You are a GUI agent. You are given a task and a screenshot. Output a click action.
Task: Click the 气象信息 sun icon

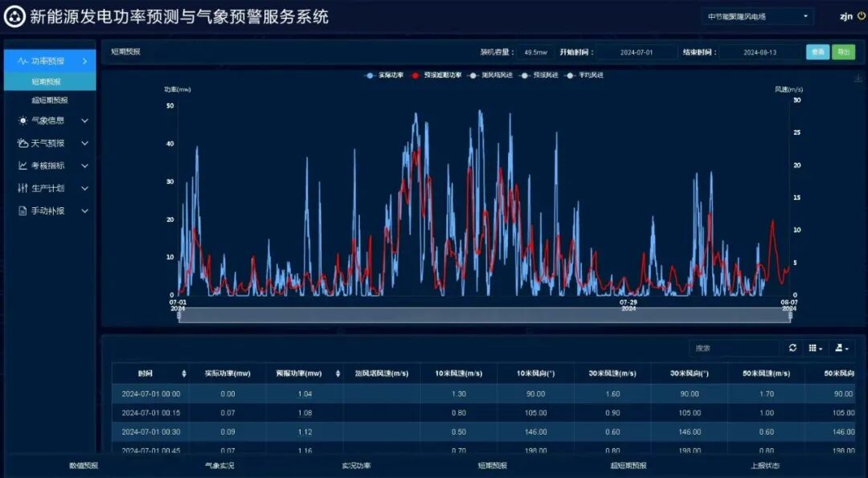click(x=22, y=120)
